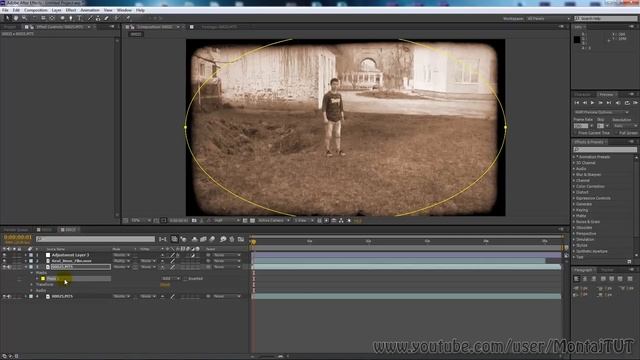
Task: Select the Hand tool
Action: [x=16, y=18]
